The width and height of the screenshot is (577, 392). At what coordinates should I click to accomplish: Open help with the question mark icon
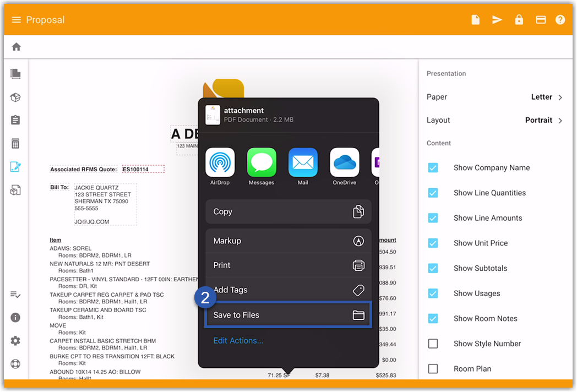pos(560,19)
